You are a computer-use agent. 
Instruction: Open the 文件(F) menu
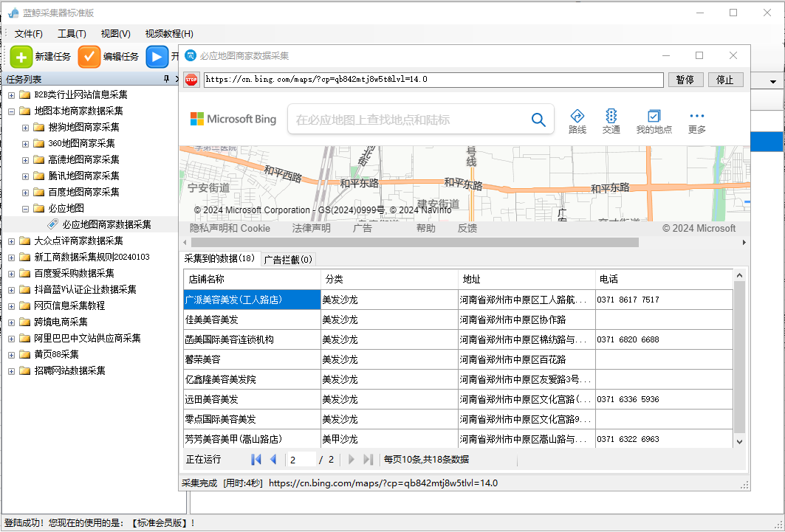click(29, 33)
